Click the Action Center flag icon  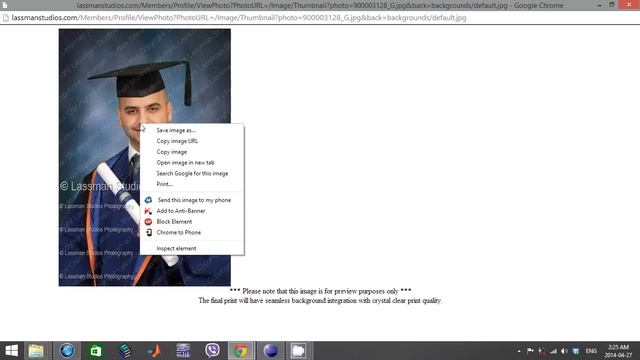[530, 351]
